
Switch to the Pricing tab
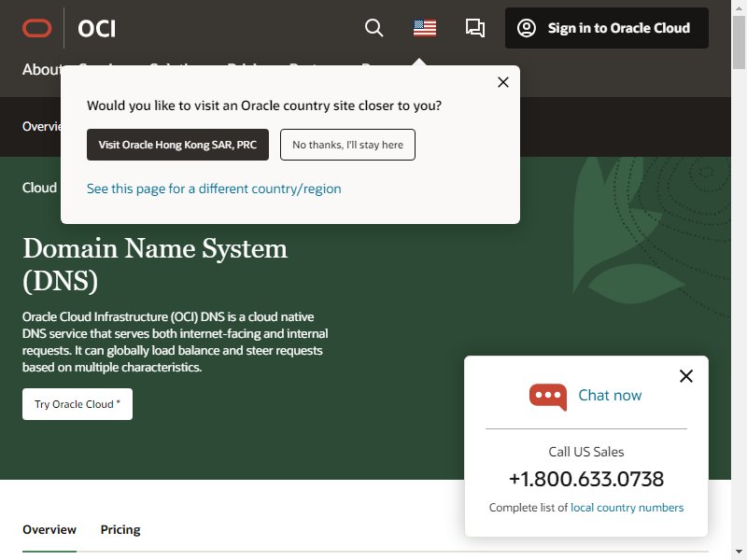click(120, 529)
